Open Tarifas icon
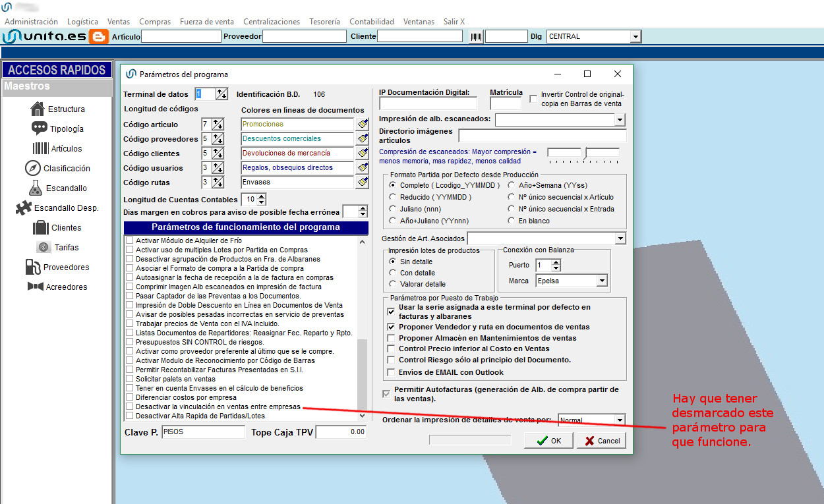Viewport: 824px width, 504px height. tap(44, 247)
